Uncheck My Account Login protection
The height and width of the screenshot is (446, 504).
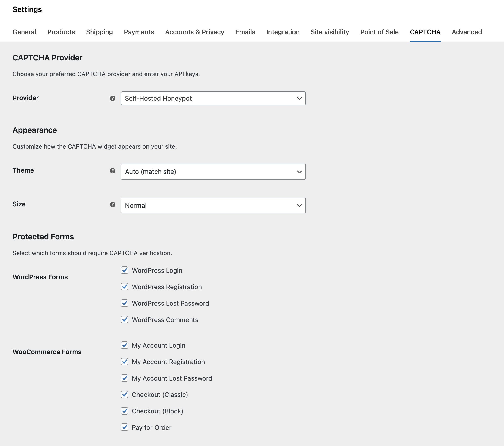(124, 345)
